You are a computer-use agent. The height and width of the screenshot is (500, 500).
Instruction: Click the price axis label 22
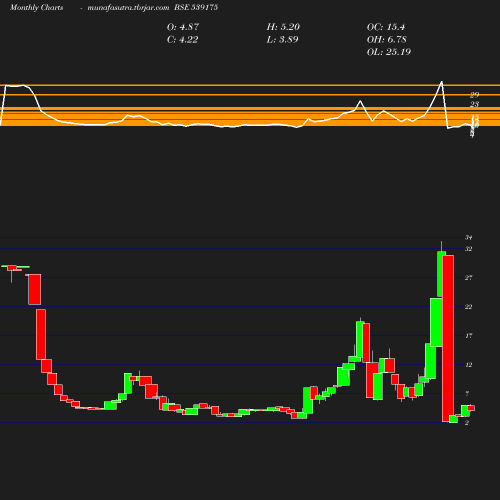(x=469, y=307)
